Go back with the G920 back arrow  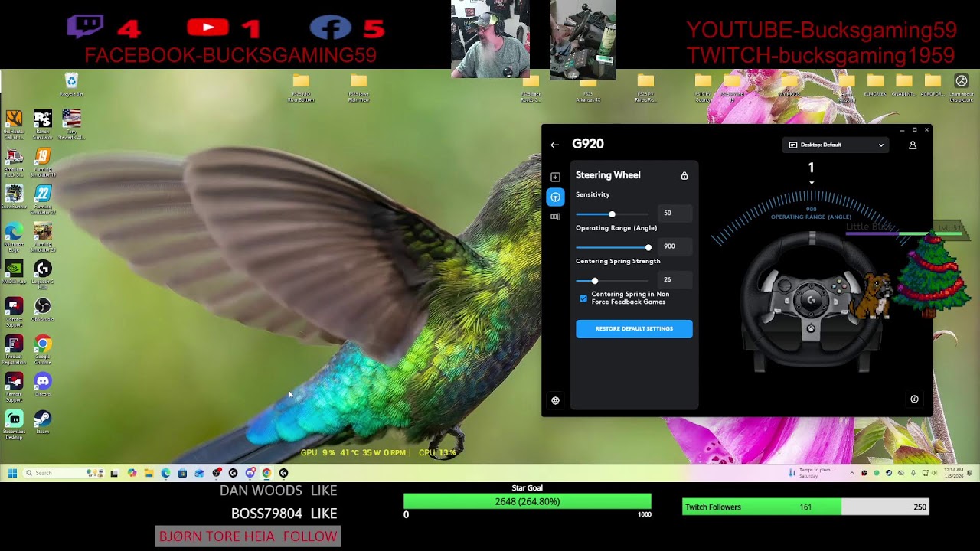pos(554,145)
